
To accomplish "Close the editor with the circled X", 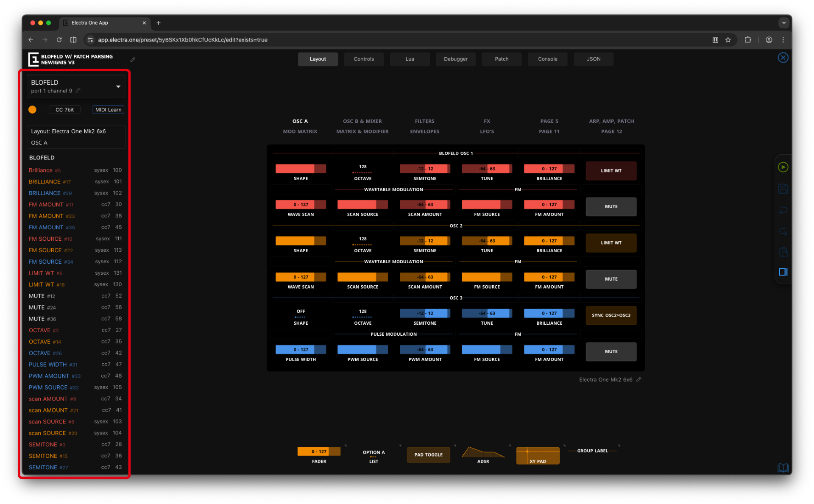I will click(783, 58).
